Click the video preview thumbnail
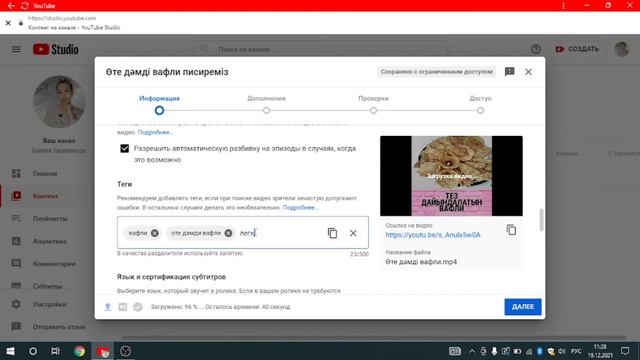 [451, 176]
